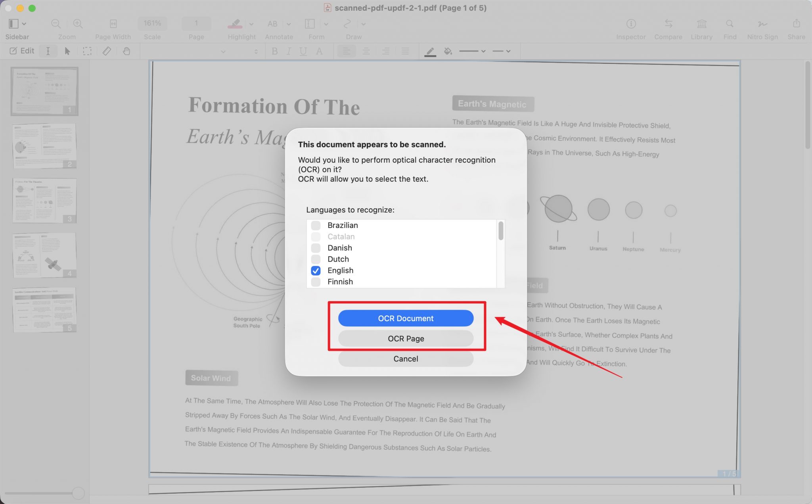Open the line thickness dropdown

click(x=472, y=51)
